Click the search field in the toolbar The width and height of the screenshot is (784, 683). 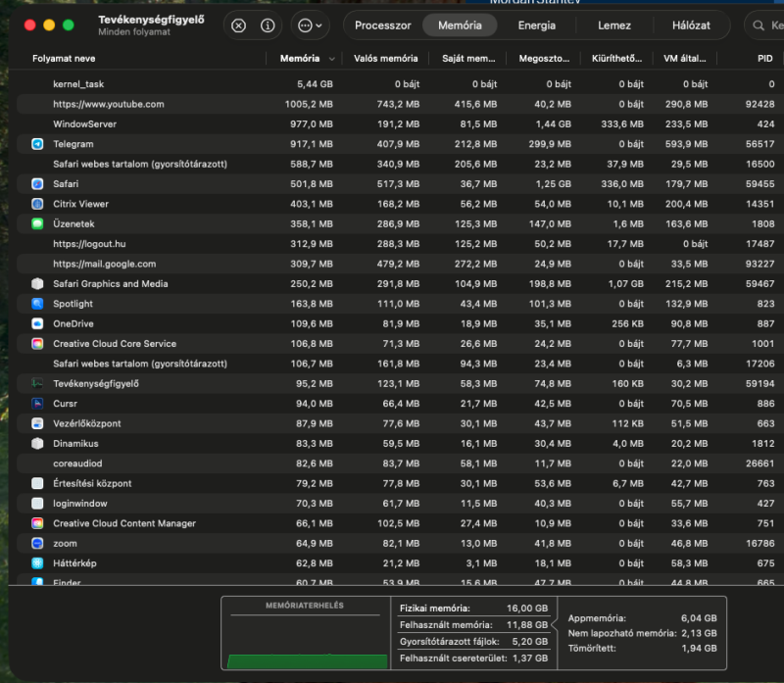tap(765, 25)
